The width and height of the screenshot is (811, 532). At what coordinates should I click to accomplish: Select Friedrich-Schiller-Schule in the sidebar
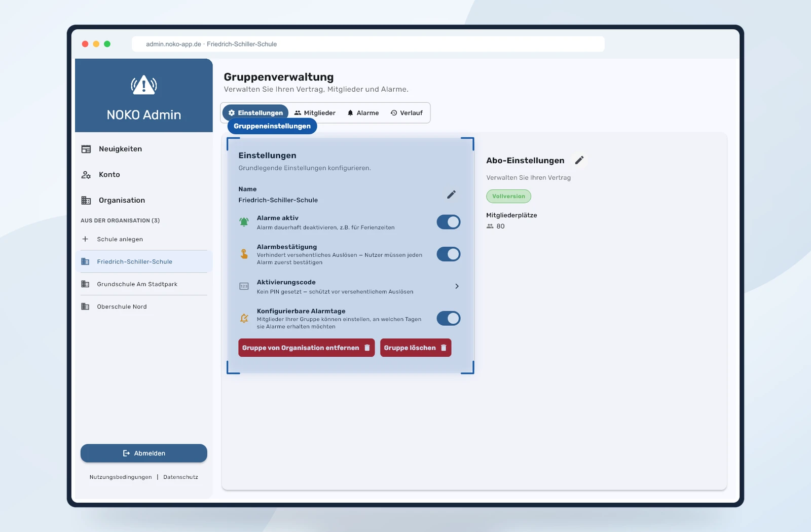144,261
